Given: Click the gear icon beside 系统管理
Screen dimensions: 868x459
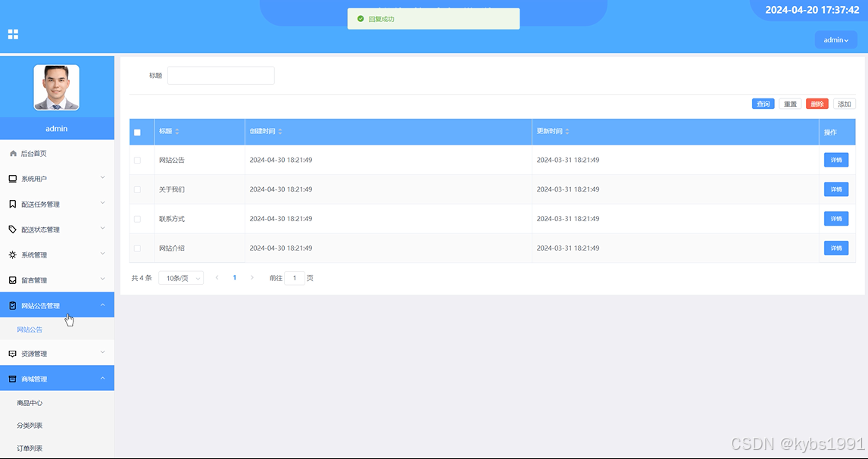Looking at the screenshot, I should pos(13,254).
